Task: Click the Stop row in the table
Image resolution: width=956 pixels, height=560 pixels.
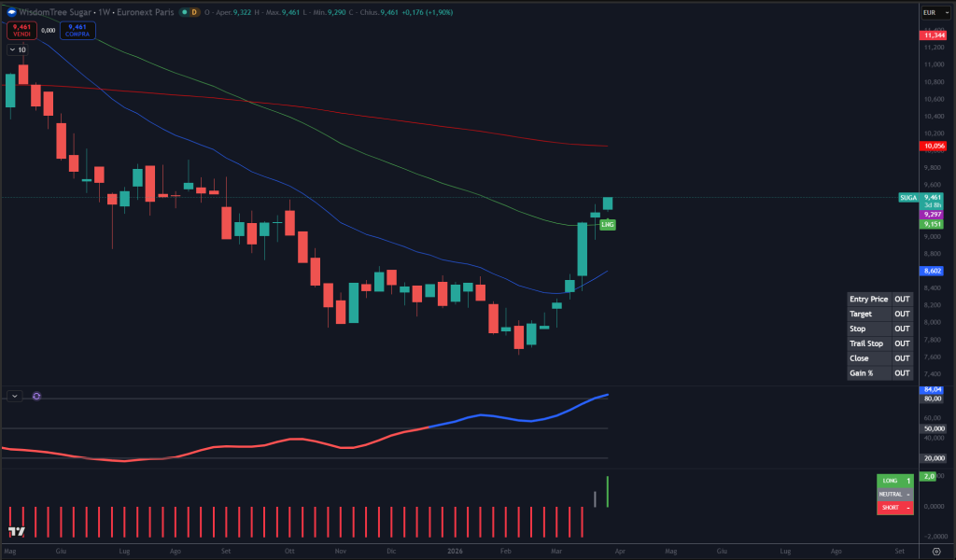Action: [879, 329]
